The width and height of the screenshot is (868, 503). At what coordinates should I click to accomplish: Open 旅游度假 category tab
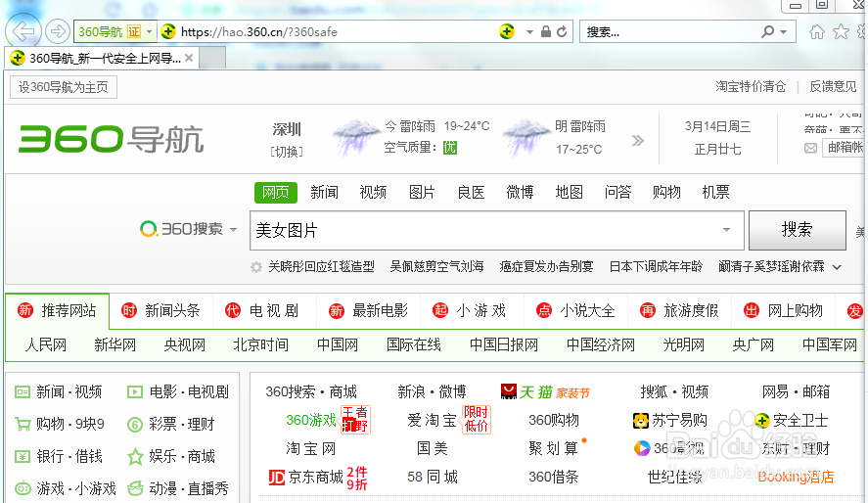679,311
